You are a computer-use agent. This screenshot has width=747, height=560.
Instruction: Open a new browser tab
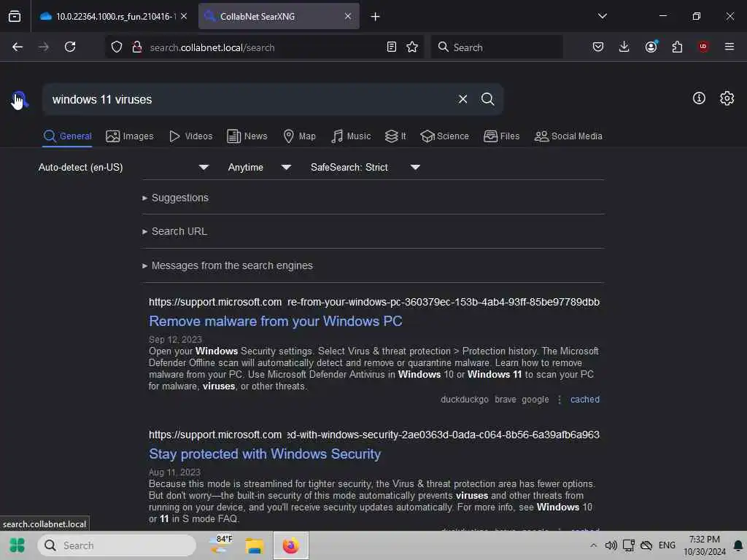[375, 17]
